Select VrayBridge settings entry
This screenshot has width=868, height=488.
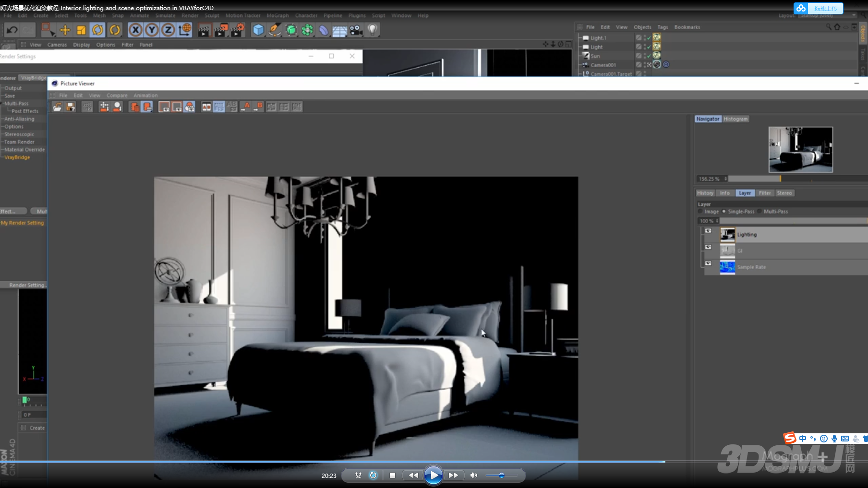coord(17,157)
